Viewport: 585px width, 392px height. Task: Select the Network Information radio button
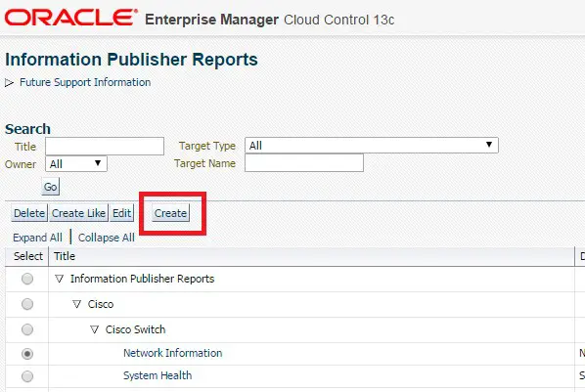tap(27, 354)
